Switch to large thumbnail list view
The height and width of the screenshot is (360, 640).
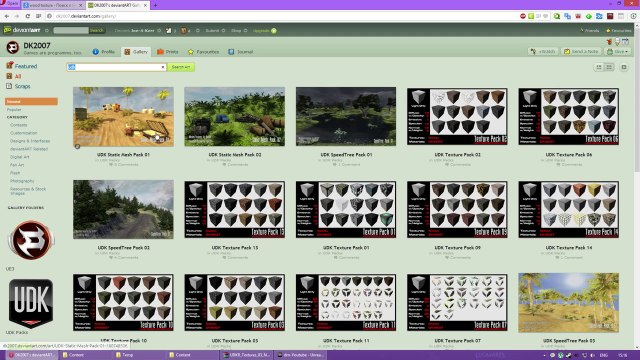[609, 67]
